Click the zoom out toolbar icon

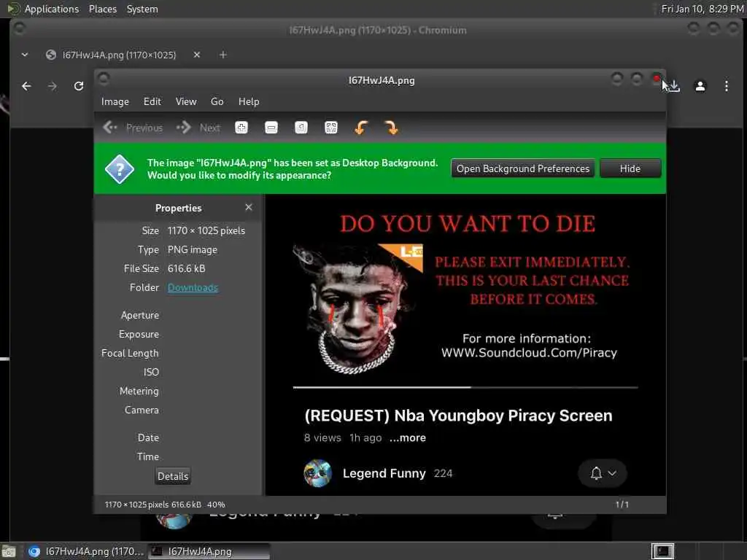271,128
